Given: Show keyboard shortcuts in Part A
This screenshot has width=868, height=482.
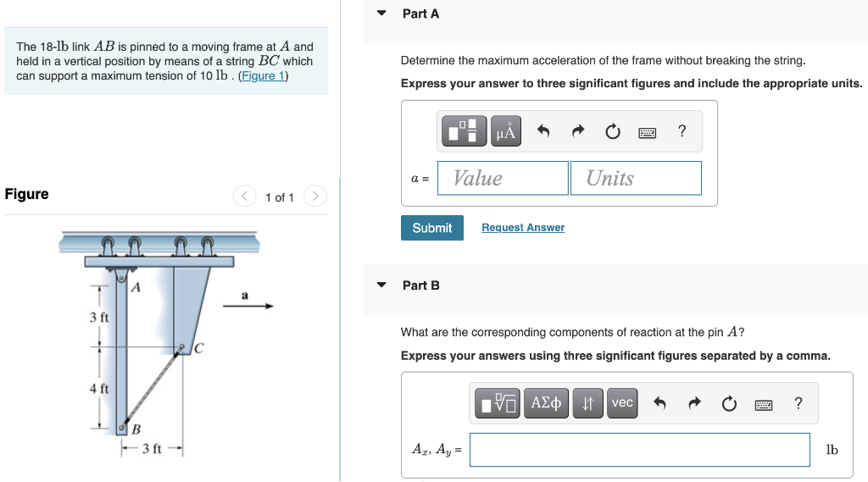Looking at the screenshot, I should (x=647, y=132).
